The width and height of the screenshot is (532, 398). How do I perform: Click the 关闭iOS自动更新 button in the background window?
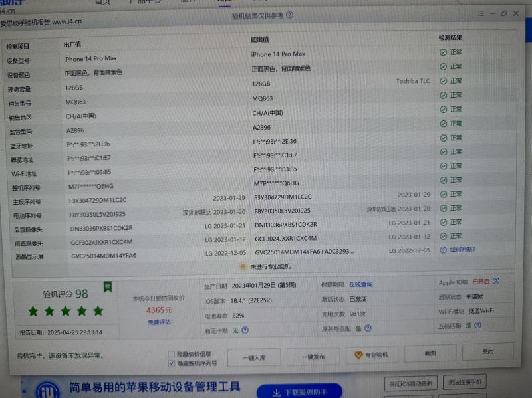point(411,383)
